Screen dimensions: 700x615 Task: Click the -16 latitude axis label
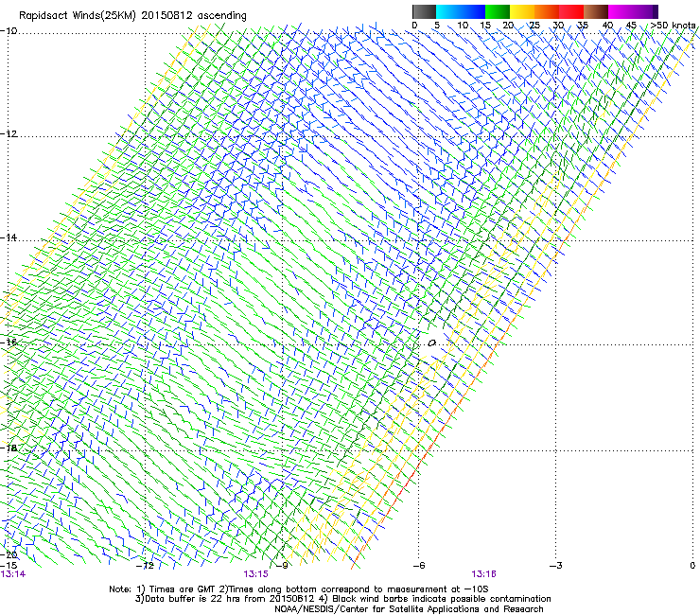[9, 343]
